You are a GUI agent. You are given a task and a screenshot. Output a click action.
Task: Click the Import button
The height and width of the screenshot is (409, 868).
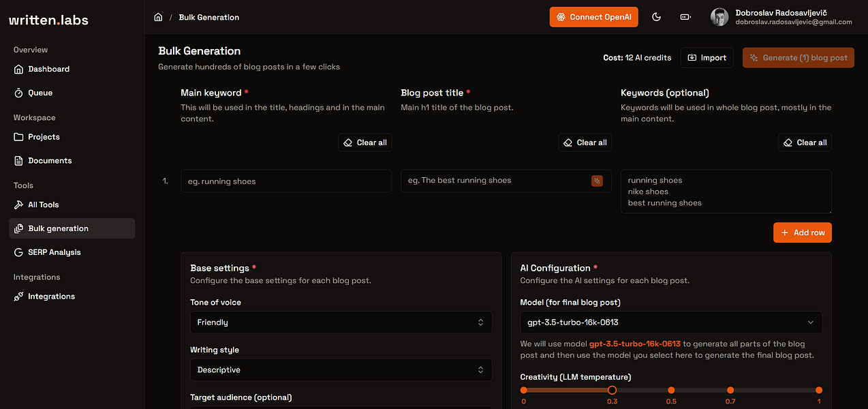point(707,58)
